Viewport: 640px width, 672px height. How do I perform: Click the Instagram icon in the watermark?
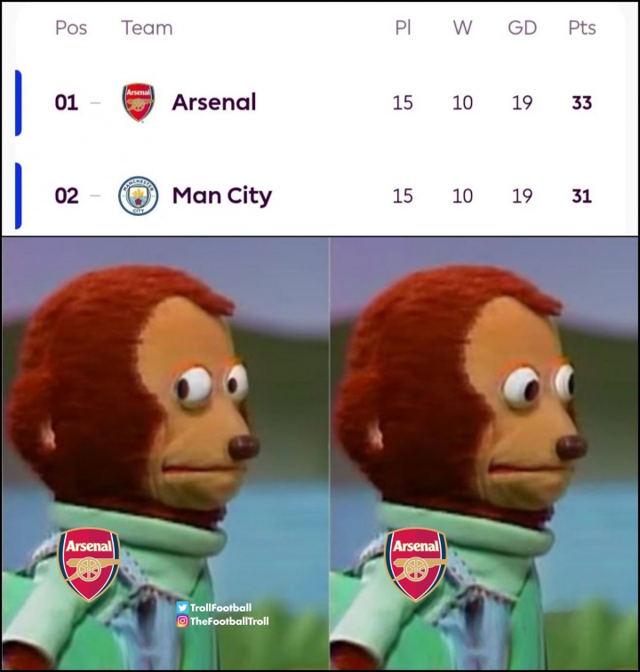point(182,620)
